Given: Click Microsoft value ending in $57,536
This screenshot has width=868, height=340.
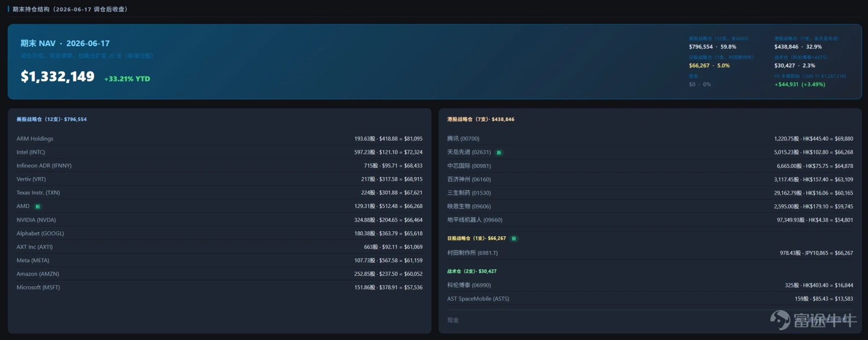Looking at the screenshot, I should point(388,288).
